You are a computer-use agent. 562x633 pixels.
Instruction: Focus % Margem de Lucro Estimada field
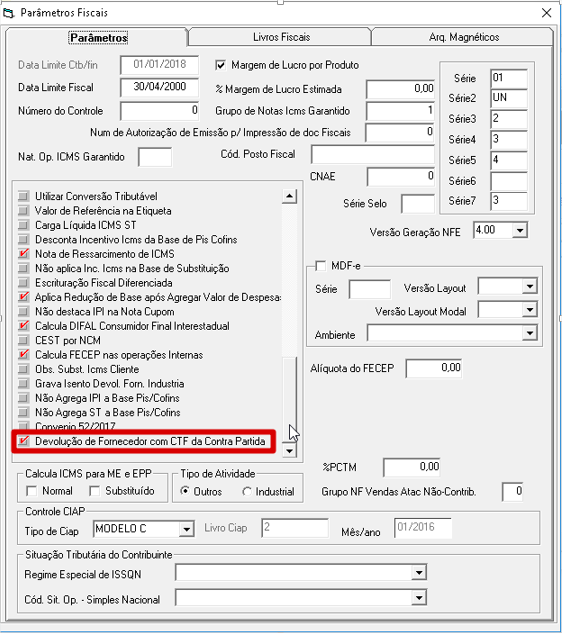click(x=400, y=89)
